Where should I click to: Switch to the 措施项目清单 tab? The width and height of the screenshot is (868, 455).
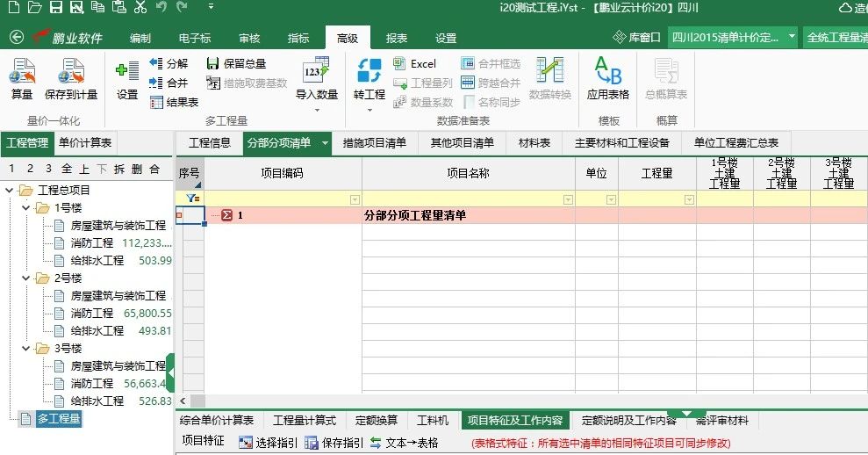(x=374, y=143)
